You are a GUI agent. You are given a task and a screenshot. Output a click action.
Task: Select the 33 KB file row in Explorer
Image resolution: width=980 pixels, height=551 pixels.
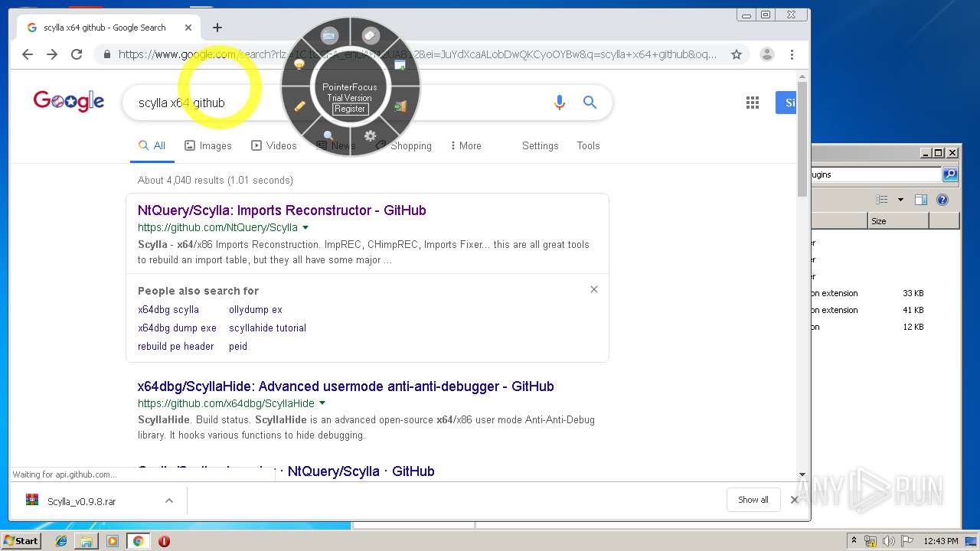(884, 293)
